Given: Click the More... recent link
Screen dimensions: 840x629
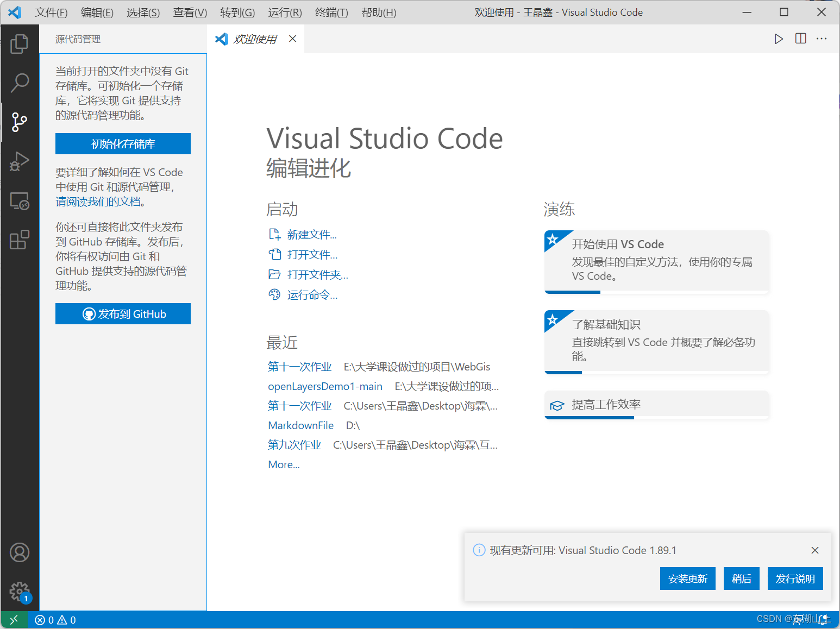Looking at the screenshot, I should point(284,464).
